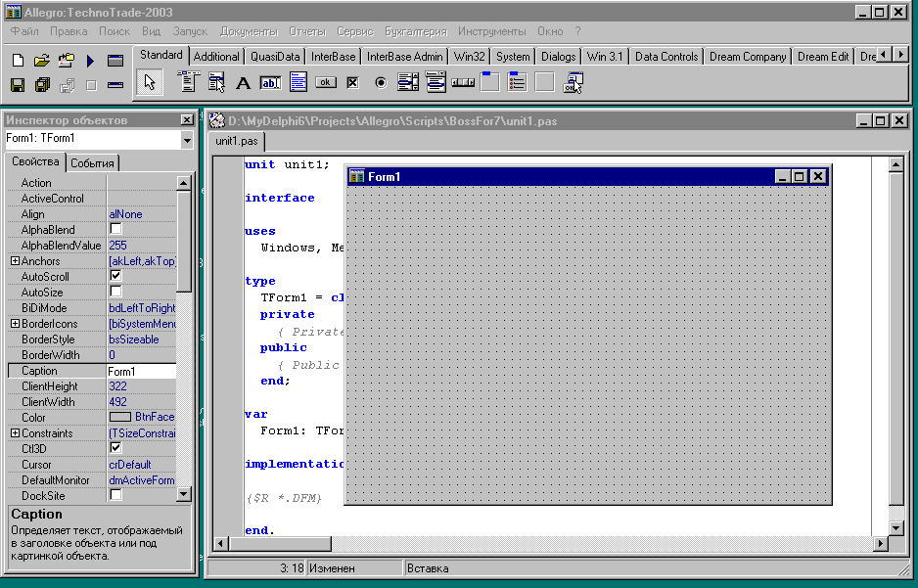
Task: Select the AlphaBlendValue value 255
Action: tap(117, 246)
